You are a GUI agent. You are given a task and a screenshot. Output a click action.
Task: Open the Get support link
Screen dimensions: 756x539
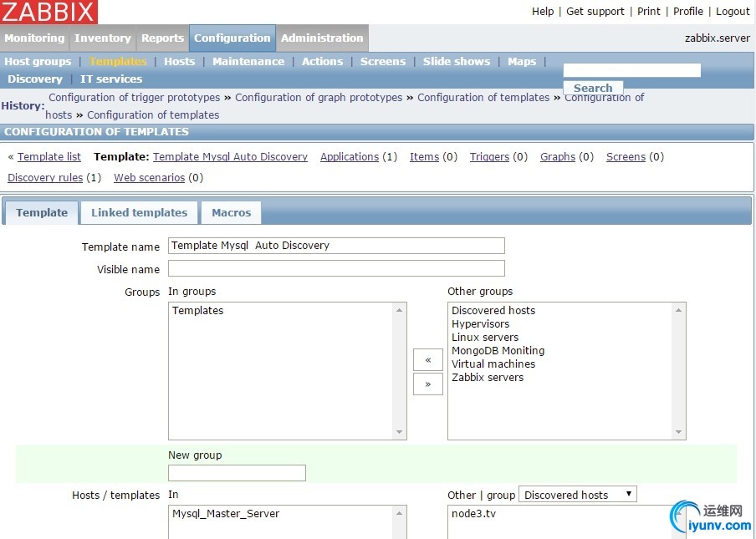[595, 12]
